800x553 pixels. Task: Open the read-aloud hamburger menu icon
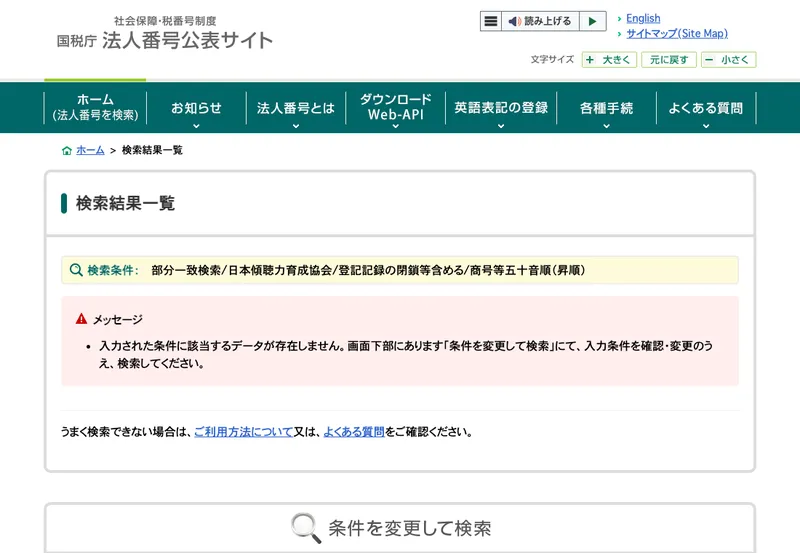[491, 21]
